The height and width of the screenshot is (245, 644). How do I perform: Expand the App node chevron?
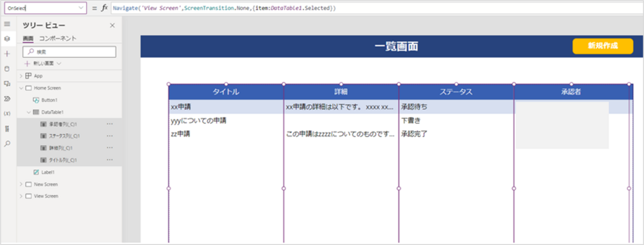click(21, 76)
